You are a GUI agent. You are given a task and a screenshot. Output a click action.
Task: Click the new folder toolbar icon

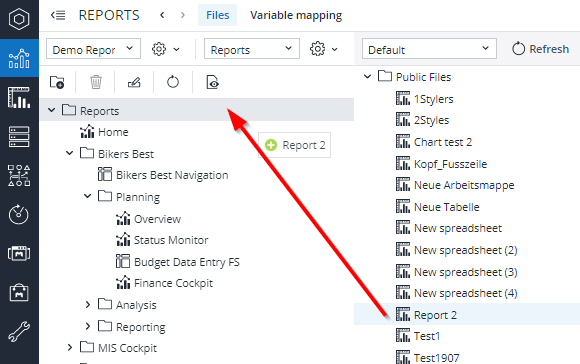pyautogui.click(x=57, y=82)
